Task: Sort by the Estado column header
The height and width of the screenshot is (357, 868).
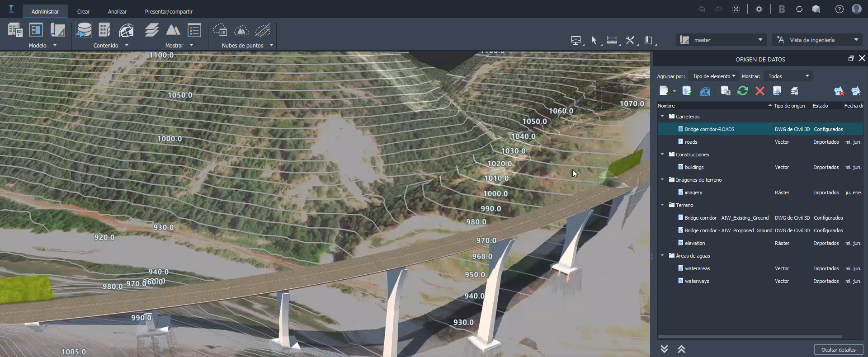Action: 827,106
